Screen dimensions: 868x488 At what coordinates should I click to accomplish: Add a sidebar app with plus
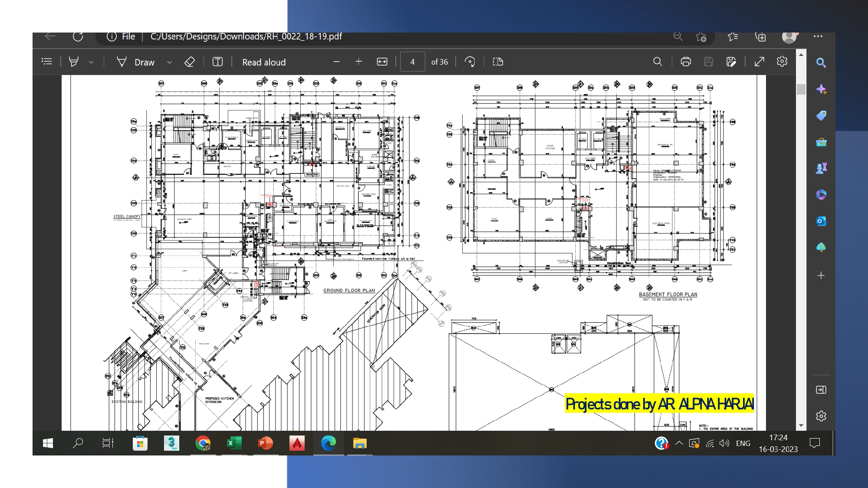pos(821,275)
